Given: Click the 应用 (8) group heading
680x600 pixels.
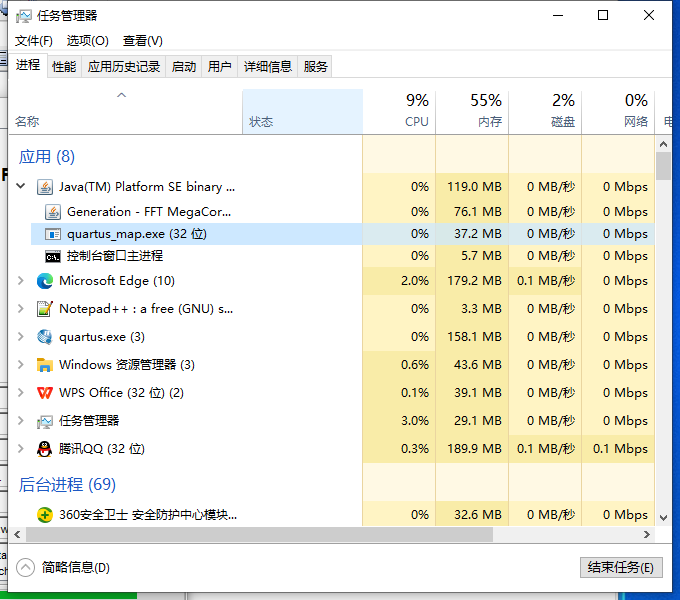Looking at the screenshot, I should (x=47, y=157).
